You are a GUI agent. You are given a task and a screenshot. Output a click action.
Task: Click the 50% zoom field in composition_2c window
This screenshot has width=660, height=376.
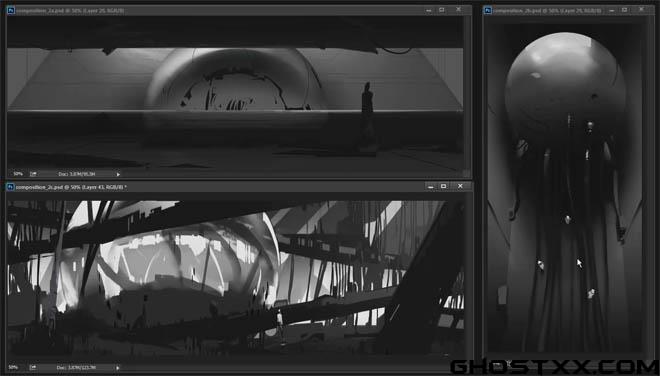point(13,368)
